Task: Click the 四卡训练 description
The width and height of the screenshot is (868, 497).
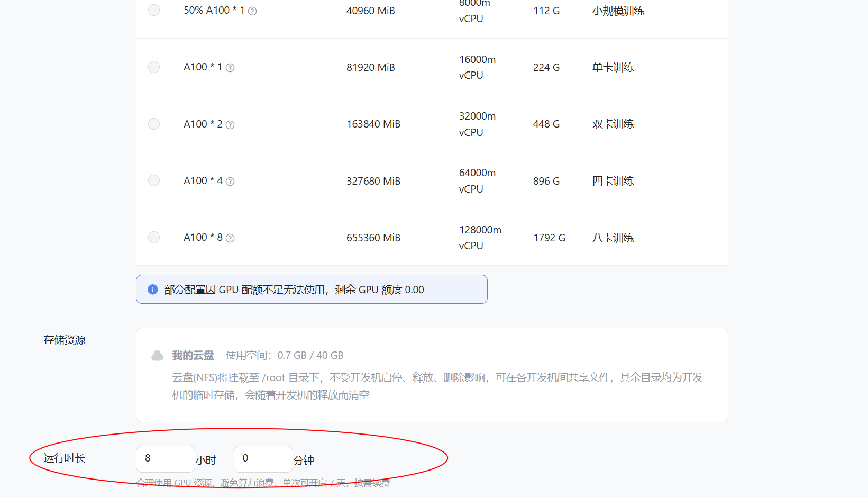Action: (x=613, y=181)
